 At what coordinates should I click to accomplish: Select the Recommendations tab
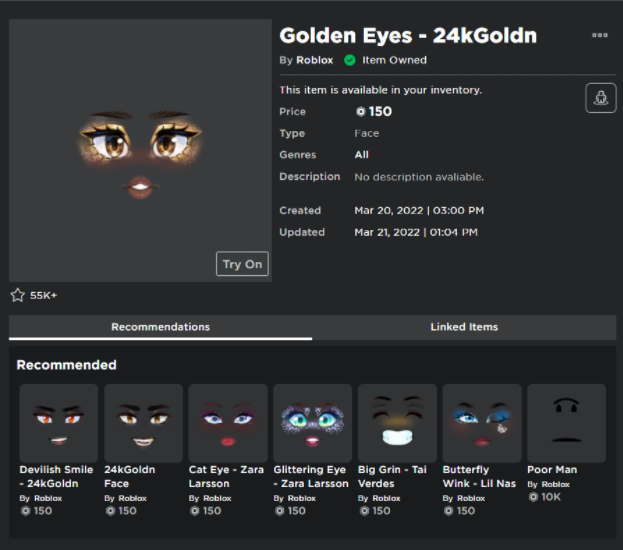[160, 327]
